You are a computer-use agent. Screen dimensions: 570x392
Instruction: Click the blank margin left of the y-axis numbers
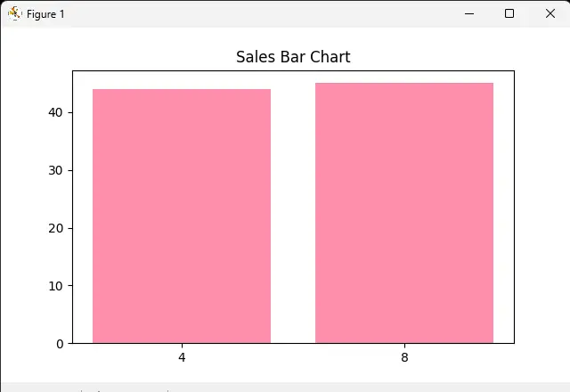point(22,207)
